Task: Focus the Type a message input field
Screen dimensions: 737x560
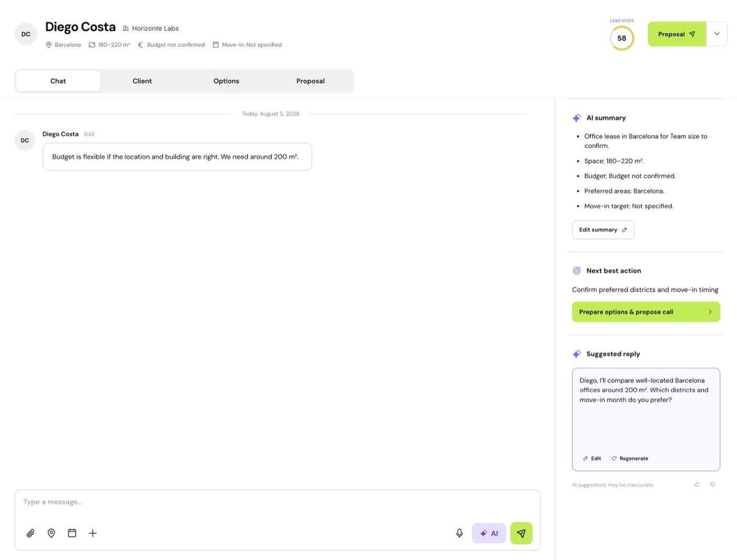Action: [x=277, y=502]
